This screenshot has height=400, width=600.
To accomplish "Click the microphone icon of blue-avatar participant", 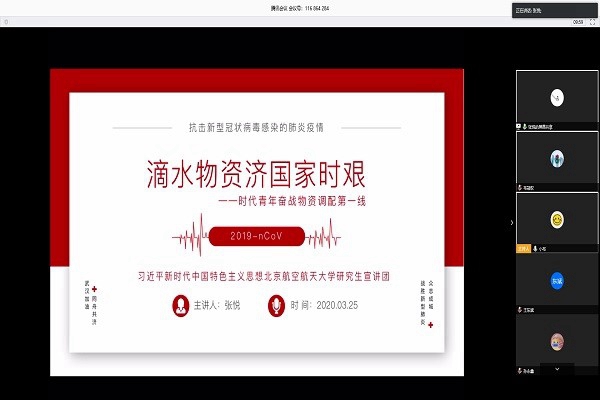I will click(520, 311).
